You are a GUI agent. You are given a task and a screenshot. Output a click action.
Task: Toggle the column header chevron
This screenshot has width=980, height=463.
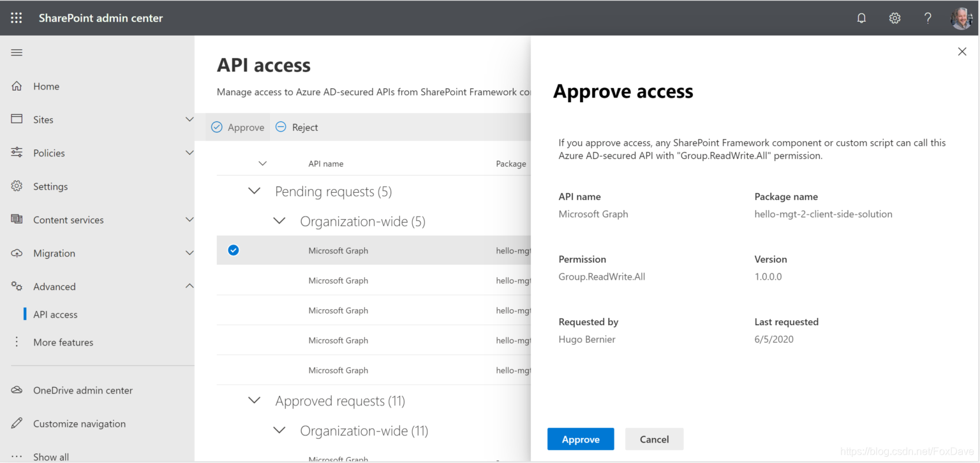coord(262,163)
